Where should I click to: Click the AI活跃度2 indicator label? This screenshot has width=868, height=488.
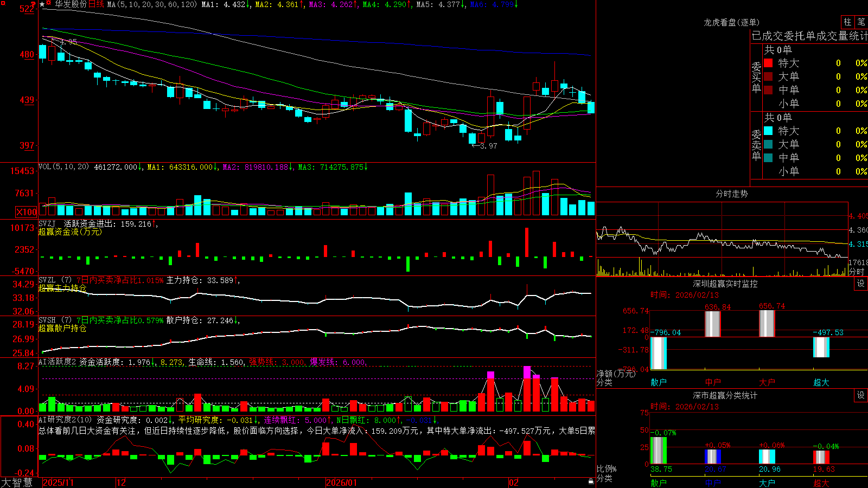pos(58,362)
